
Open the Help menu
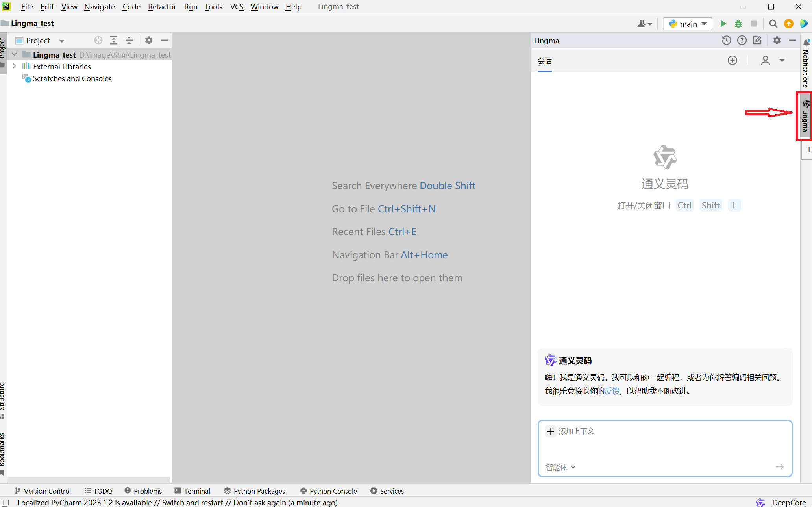click(x=293, y=7)
